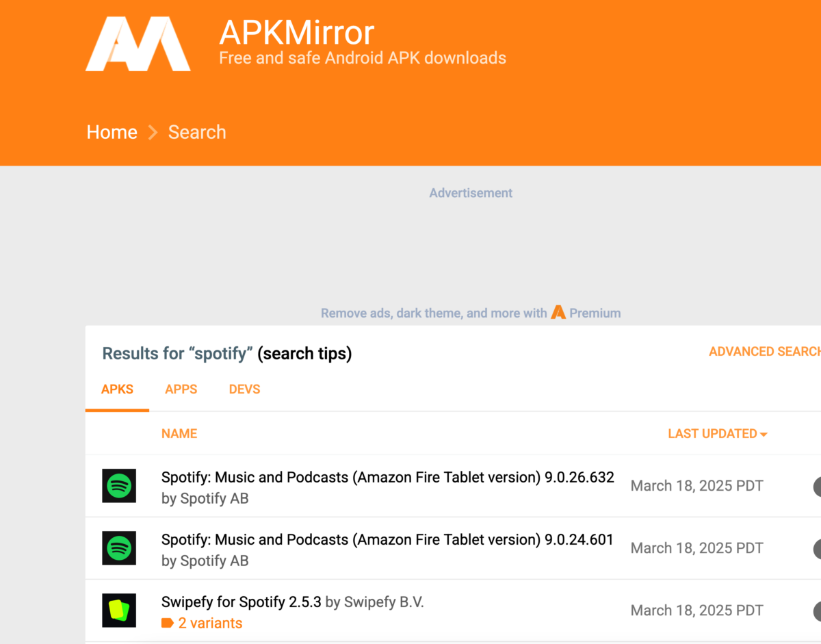Image resolution: width=821 pixels, height=644 pixels.
Task: Open the APKMirror site title link
Action: coord(297,32)
